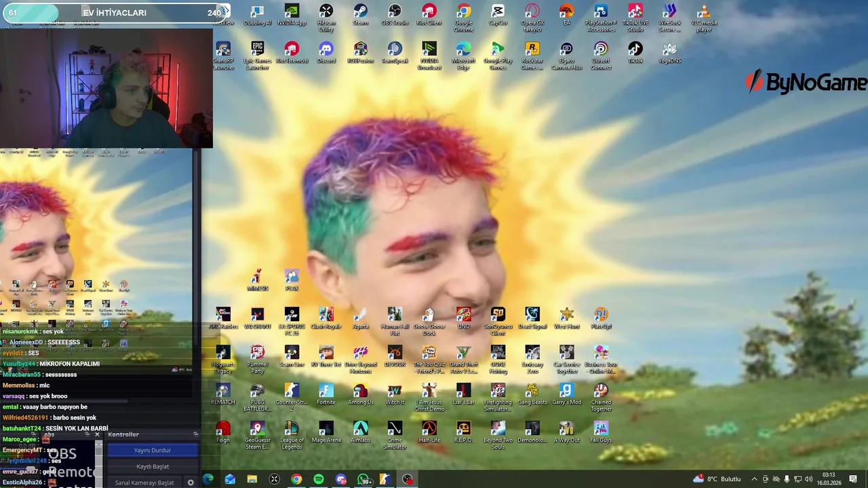The width and height of the screenshot is (868, 488).
Task: Launch the Among Us desktop shortcut
Action: (360, 394)
